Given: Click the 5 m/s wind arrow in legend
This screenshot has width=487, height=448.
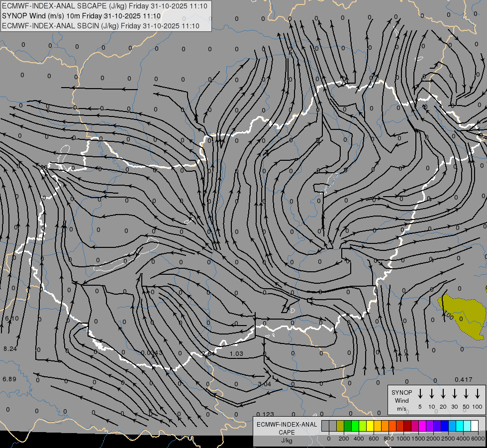Looking at the screenshot, I should click(x=420, y=394).
